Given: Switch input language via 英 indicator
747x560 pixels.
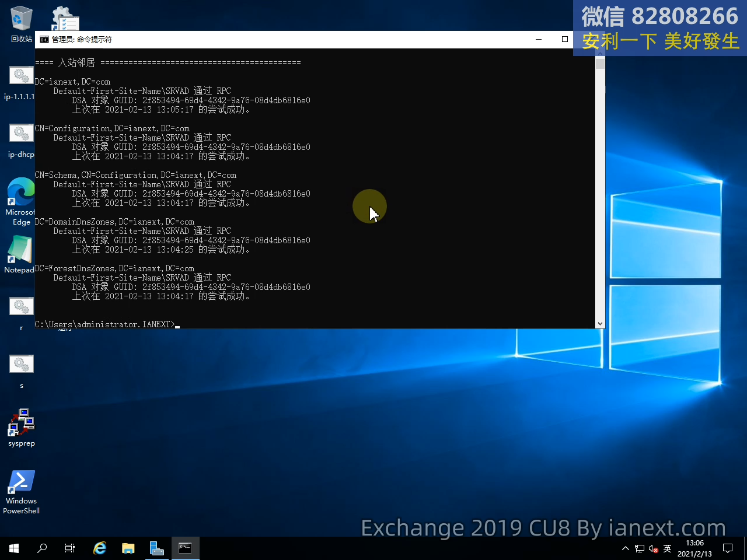Looking at the screenshot, I should 668,548.
